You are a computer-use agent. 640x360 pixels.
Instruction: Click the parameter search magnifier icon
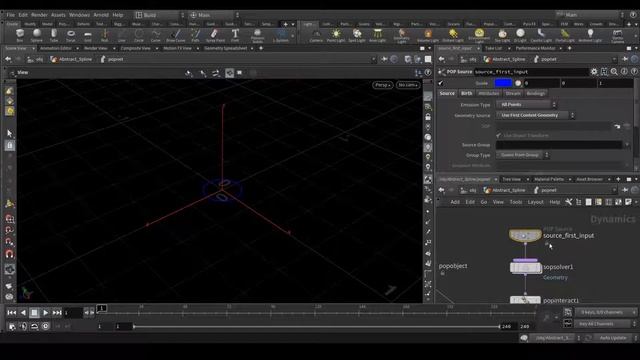(614, 71)
